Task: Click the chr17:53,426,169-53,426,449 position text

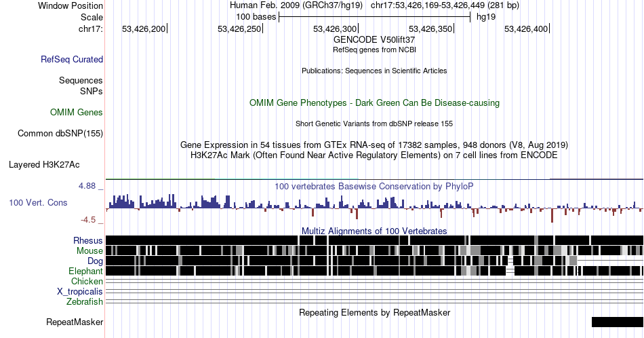Action: (445, 5)
